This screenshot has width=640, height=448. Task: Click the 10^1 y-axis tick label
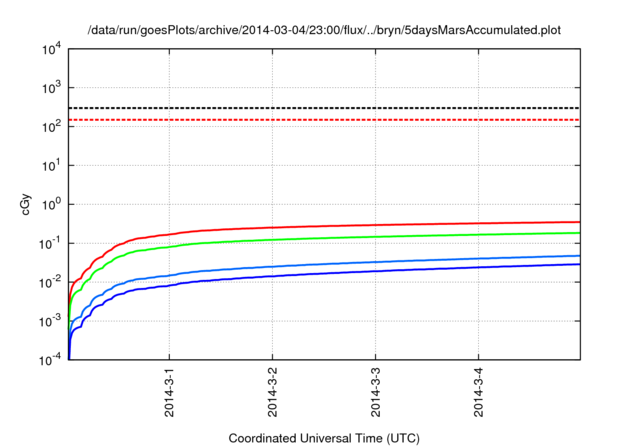click(x=51, y=166)
